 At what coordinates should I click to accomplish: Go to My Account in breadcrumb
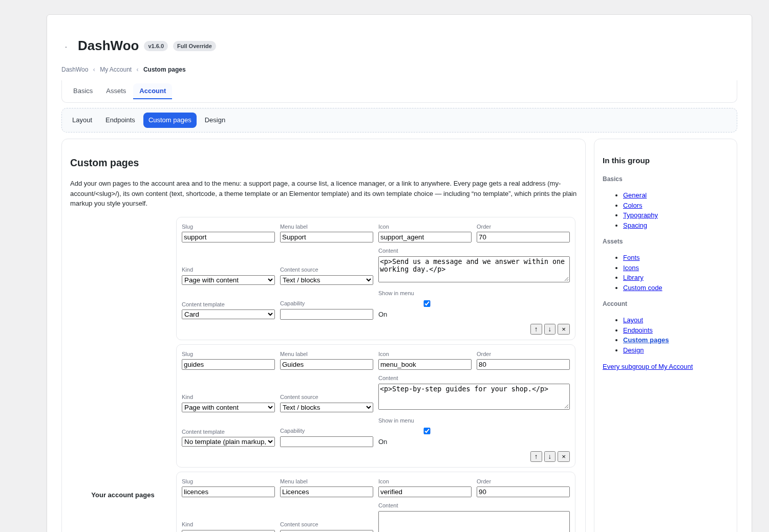[x=116, y=70]
